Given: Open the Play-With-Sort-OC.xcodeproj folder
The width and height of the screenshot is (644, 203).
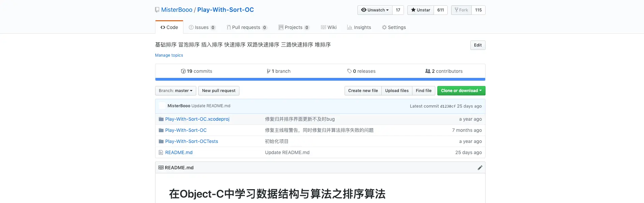Looking at the screenshot, I should pos(197,119).
